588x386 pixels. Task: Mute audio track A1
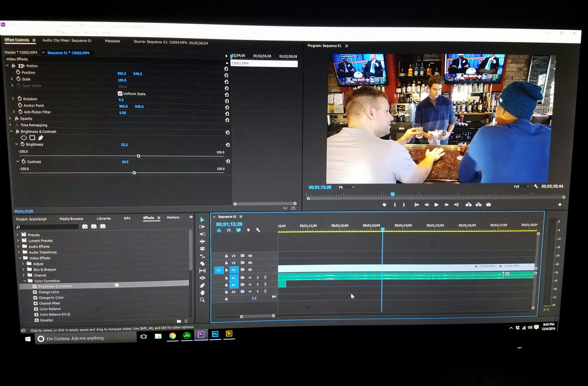pos(250,278)
